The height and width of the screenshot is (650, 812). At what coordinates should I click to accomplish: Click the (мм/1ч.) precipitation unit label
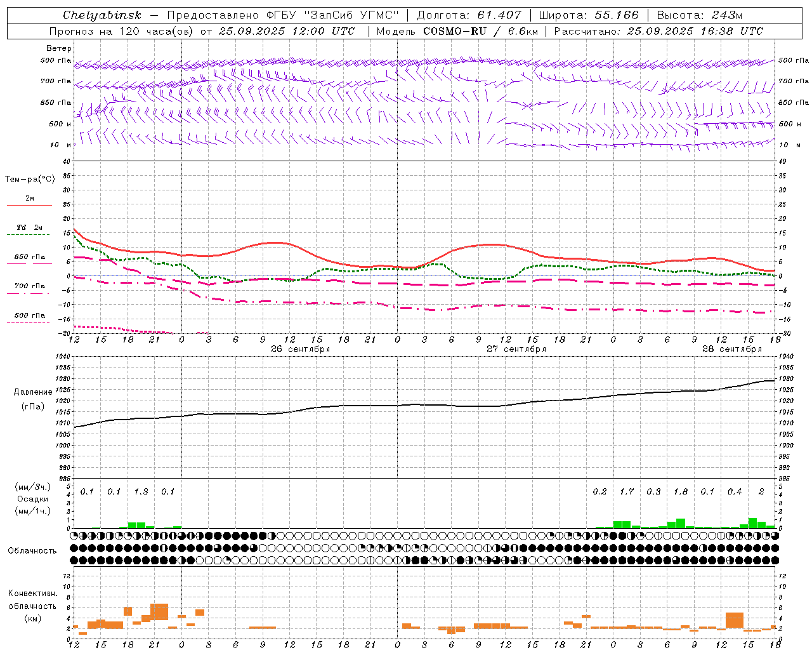tap(32, 511)
